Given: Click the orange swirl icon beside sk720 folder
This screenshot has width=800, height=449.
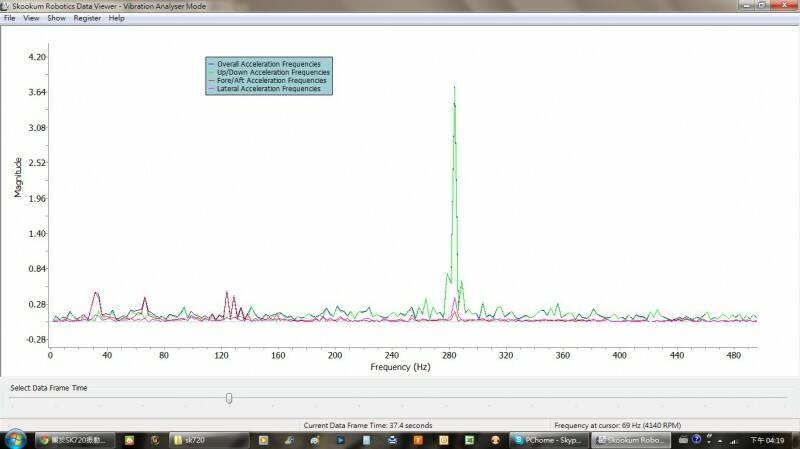Looking at the screenshot, I should (155, 440).
